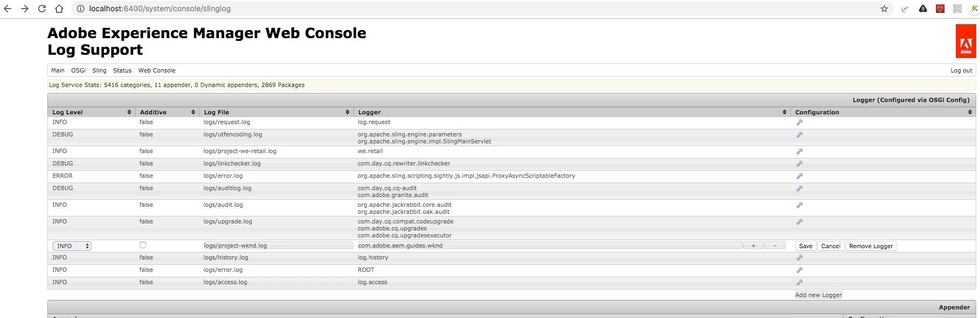980x318 pixels.
Task: Edit the logs/project-wknd.log file field
Action: (278, 245)
